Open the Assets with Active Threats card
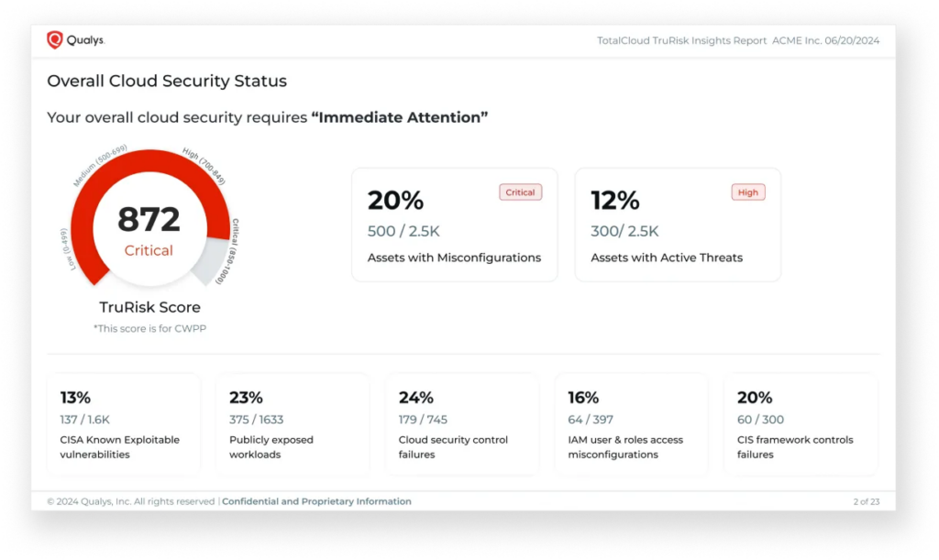The height and width of the screenshot is (560, 939). [x=678, y=225]
